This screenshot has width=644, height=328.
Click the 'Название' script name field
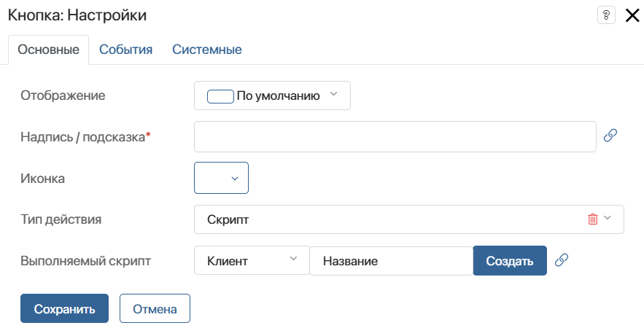tap(392, 261)
